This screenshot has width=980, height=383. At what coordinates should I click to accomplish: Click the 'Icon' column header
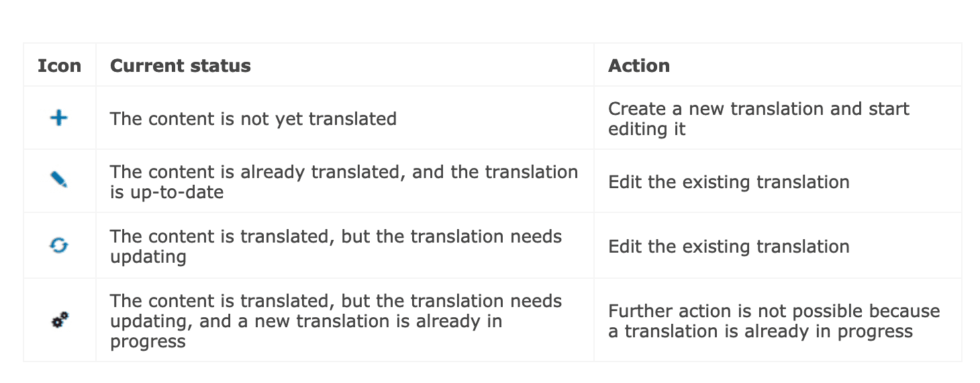59,66
